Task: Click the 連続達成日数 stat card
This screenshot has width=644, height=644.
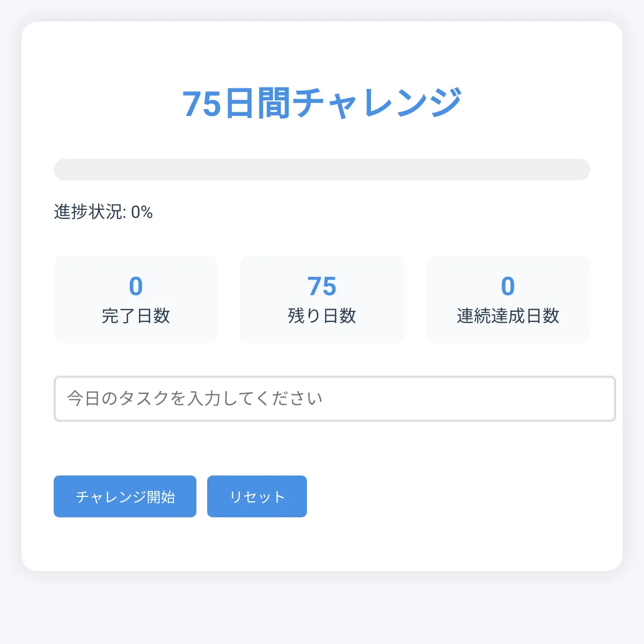Action: tap(508, 299)
